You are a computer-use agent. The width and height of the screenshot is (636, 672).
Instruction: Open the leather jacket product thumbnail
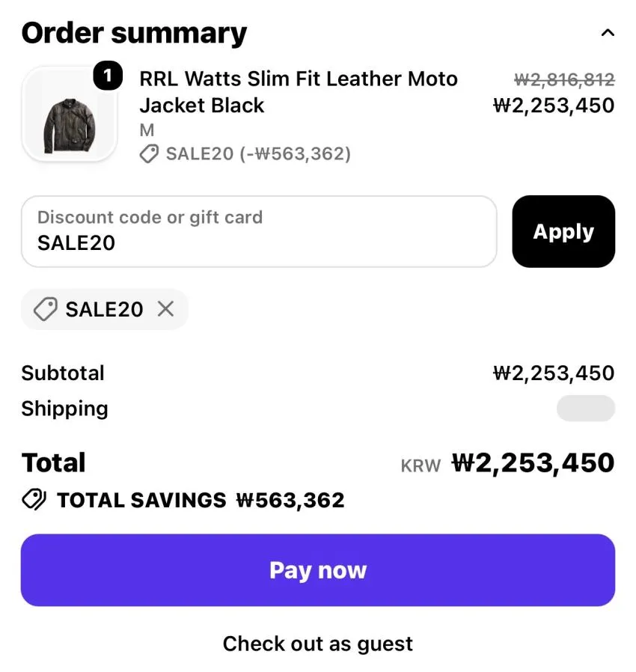click(70, 114)
